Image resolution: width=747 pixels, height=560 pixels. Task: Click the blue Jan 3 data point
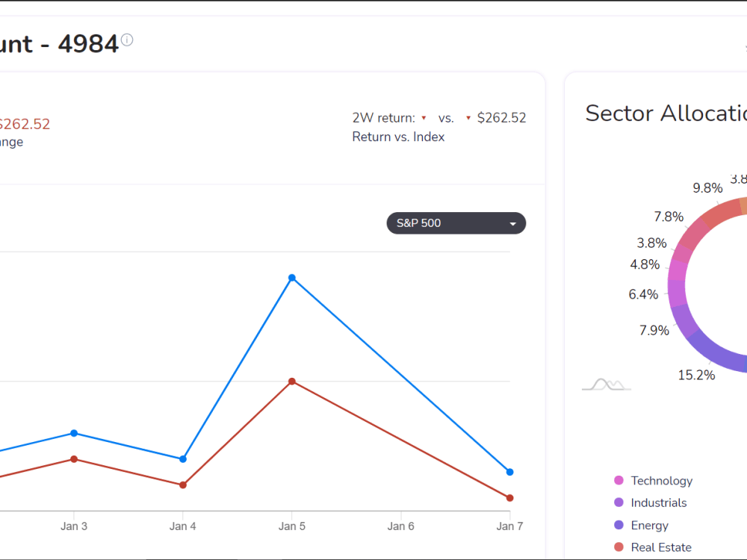74,433
